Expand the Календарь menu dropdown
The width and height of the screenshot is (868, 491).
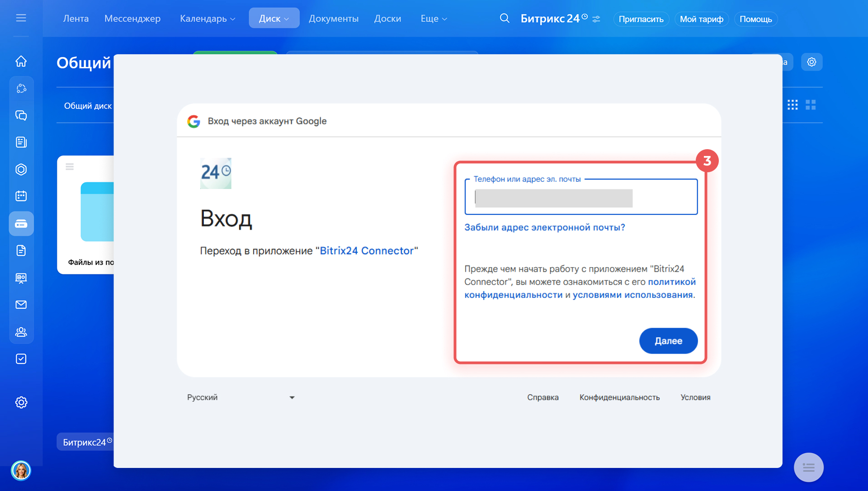click(208, 19)
